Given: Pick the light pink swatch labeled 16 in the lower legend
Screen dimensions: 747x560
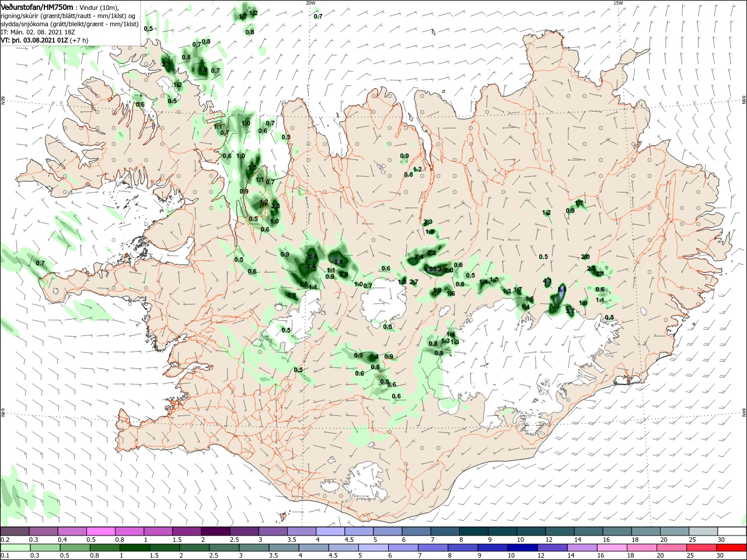Looking at the screenshot, I should [612, 548].
